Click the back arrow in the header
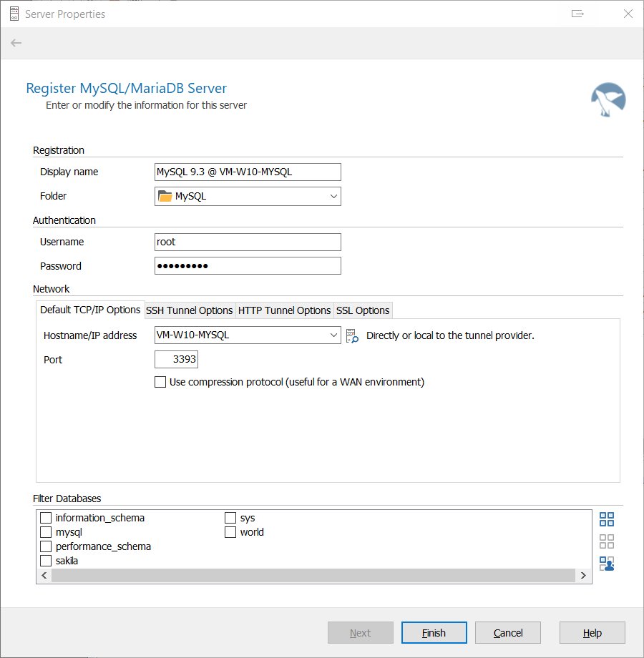Image resolution: width=644 pixels, height=658 pixels. 16,43
